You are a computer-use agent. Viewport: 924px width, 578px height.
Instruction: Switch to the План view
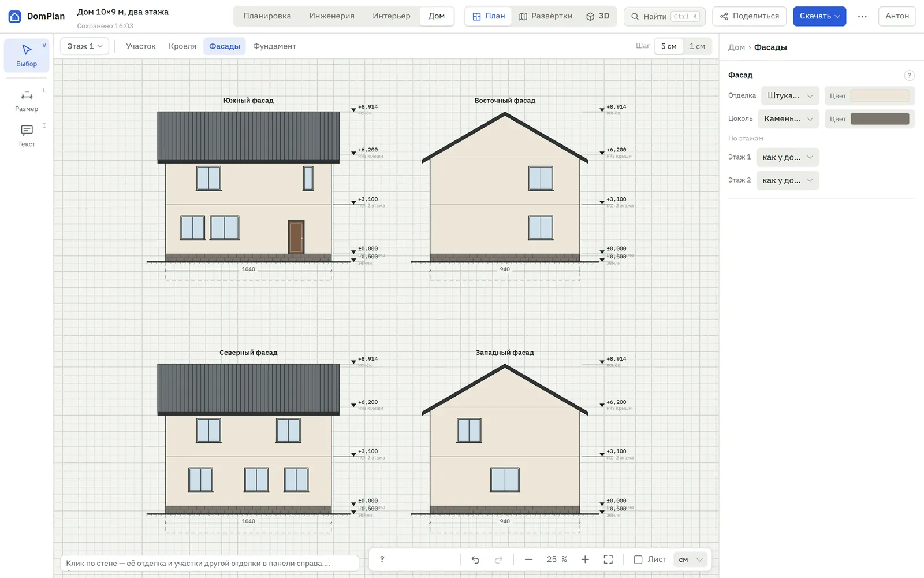[489, 16]
